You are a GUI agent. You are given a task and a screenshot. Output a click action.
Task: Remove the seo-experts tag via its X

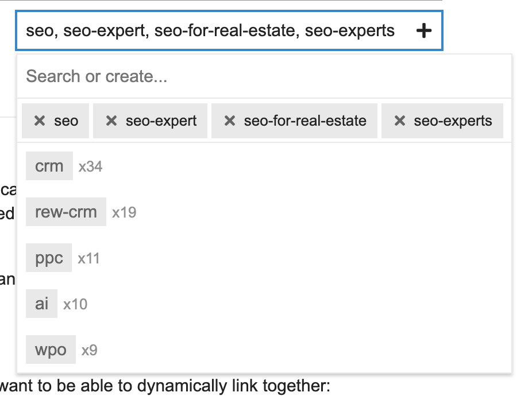click(400, 121)
